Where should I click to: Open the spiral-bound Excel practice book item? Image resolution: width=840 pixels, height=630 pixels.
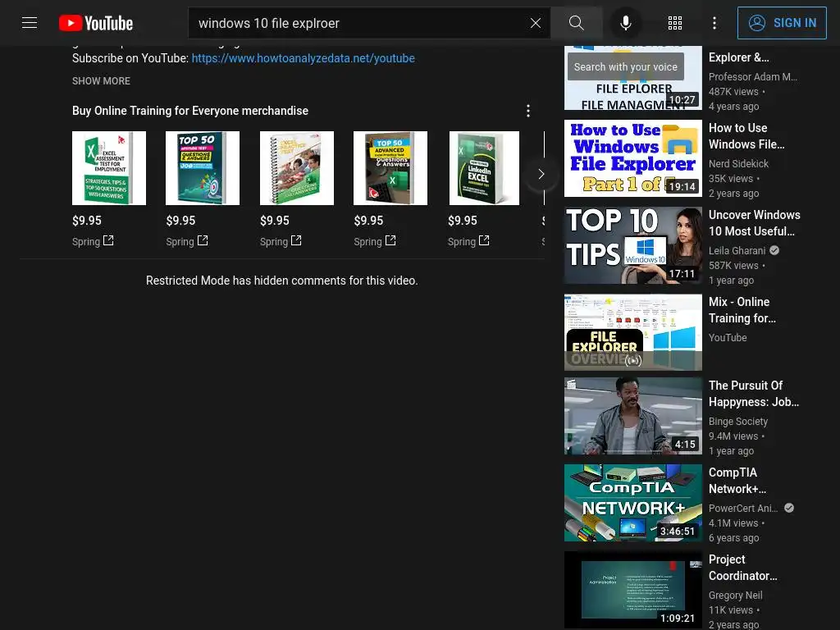click(297, 168)
